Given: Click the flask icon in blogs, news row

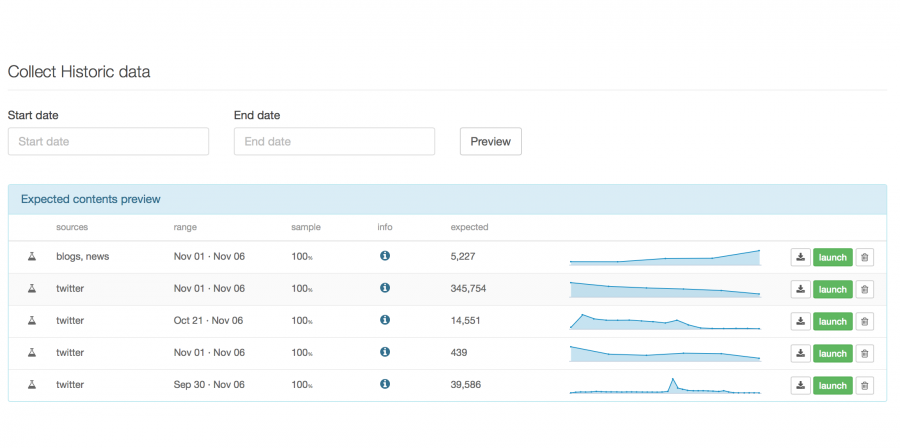Looking at the screenshot, I should [x=32, y=257].
